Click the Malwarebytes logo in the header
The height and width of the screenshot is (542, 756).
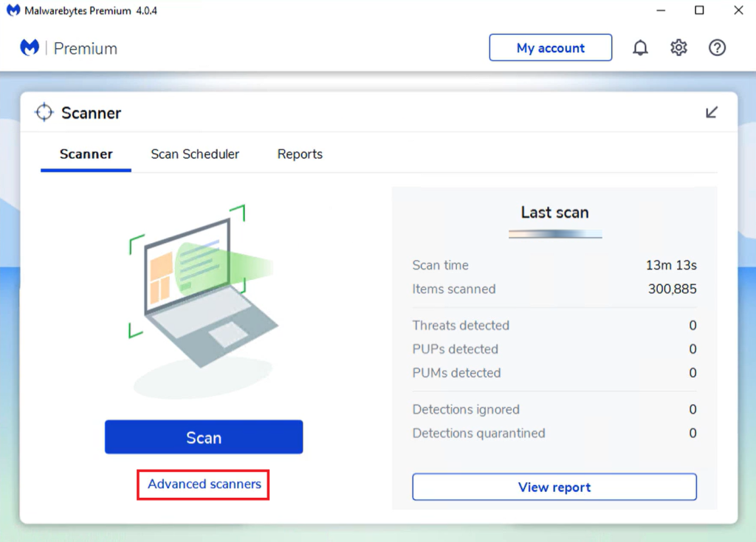30,47
